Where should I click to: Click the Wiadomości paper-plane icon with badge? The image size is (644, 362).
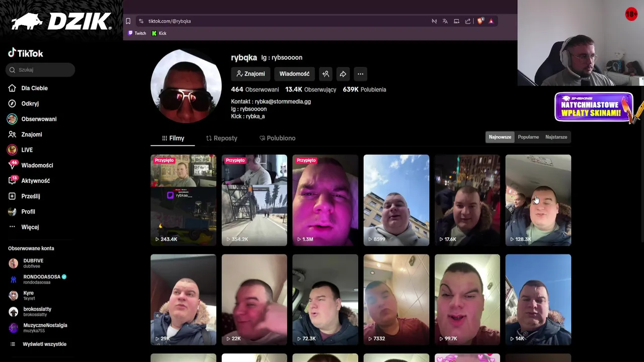(12, 165)
